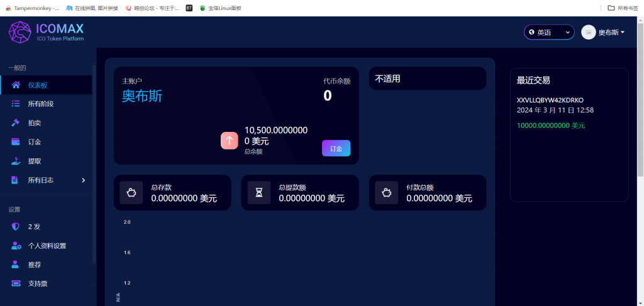Screen dimensions: 644x306
Task: Click the 不适用 card
Action: (428, 79)
